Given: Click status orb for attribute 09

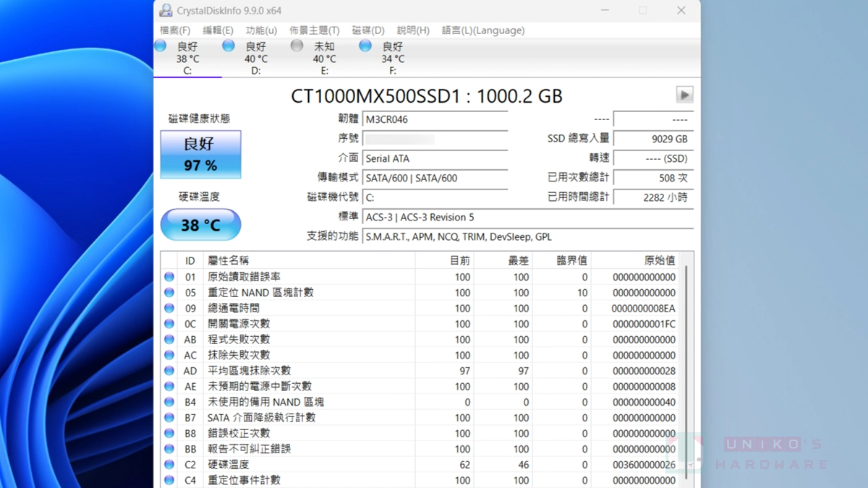Looking at the screenshot, I should pos(169,308).
